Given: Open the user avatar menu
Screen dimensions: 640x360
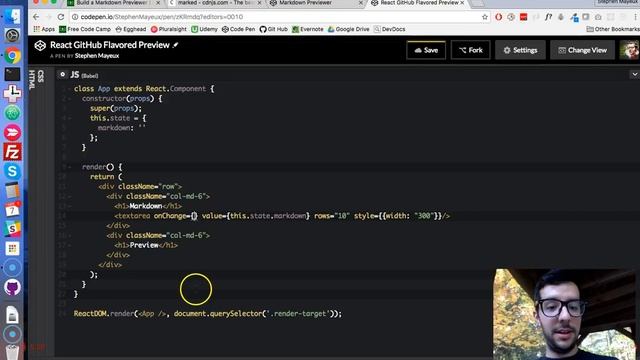Looking at the screenshot, I should tap(629, 50).
